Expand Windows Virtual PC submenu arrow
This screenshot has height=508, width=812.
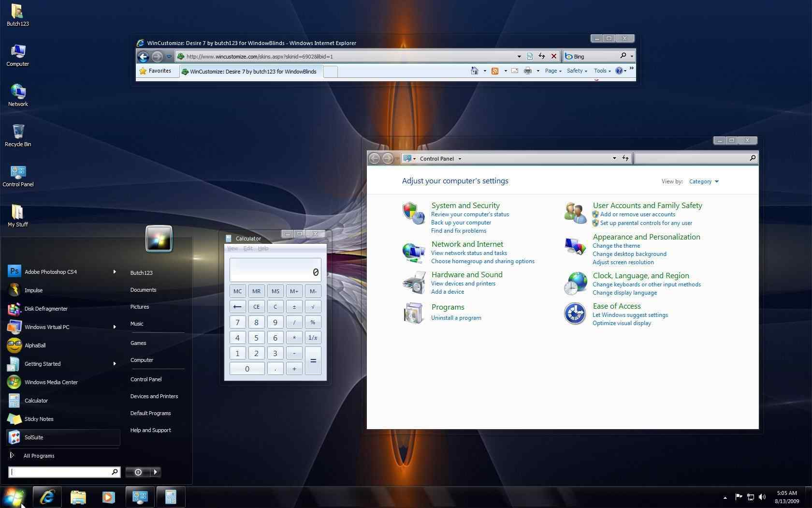coord(115,327)
